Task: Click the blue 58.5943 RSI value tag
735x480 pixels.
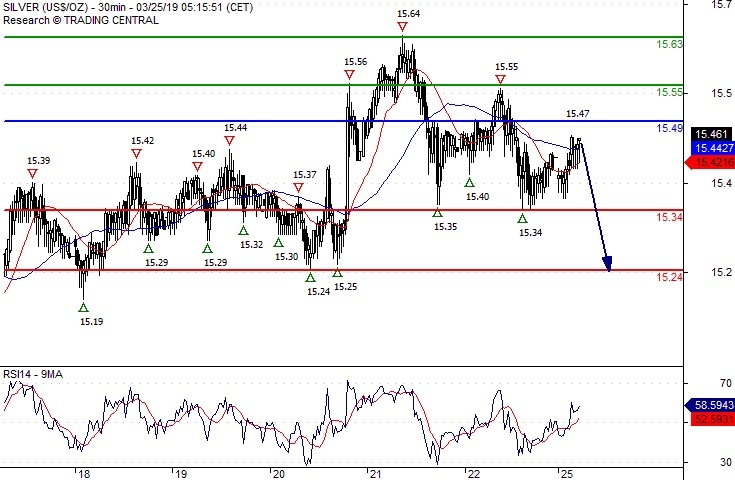Action: [x=710, y=405]
